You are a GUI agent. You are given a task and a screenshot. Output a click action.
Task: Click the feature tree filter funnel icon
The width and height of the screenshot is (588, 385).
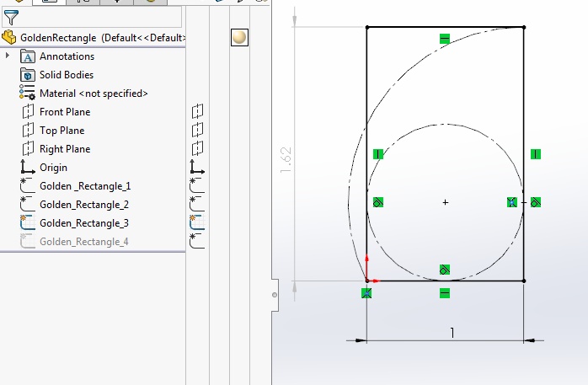click(11, 18)
